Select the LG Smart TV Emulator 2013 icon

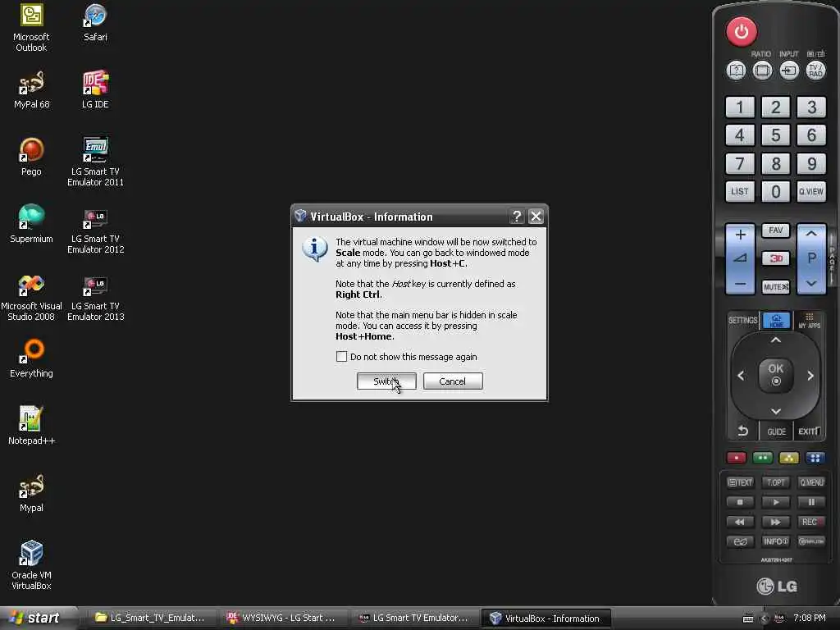[95, 297]
